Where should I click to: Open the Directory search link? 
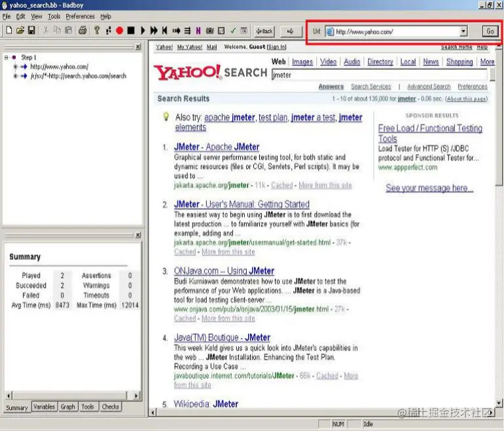pos(380,62)
